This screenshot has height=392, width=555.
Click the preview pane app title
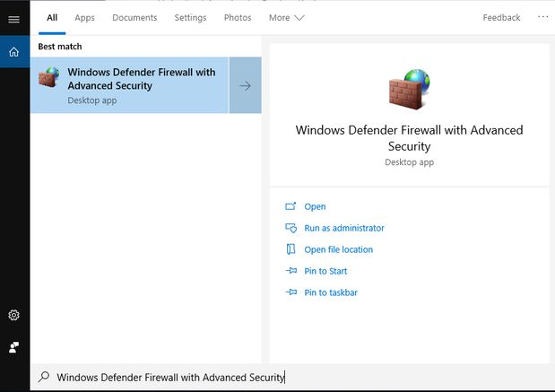409,138
